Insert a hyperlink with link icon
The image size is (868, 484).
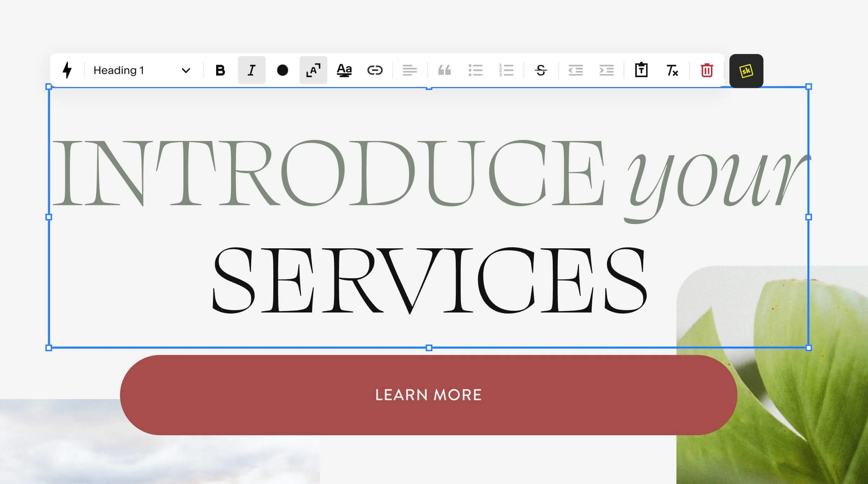(375, 70)
